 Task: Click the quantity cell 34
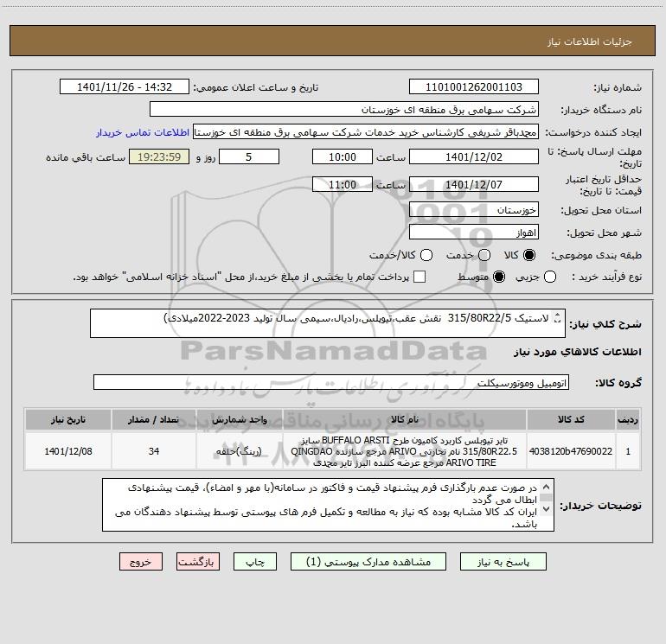154,451
